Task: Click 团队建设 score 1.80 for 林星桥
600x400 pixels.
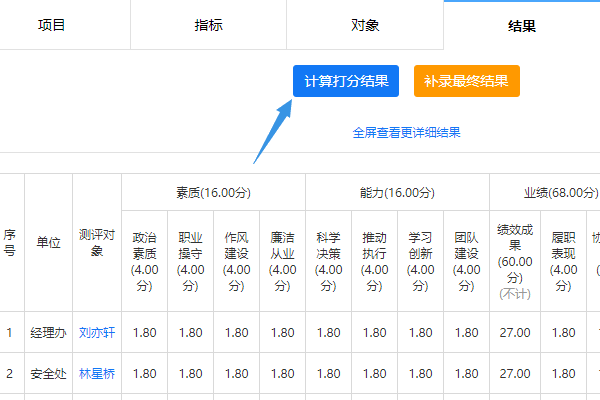Action: tap(466, 374)
